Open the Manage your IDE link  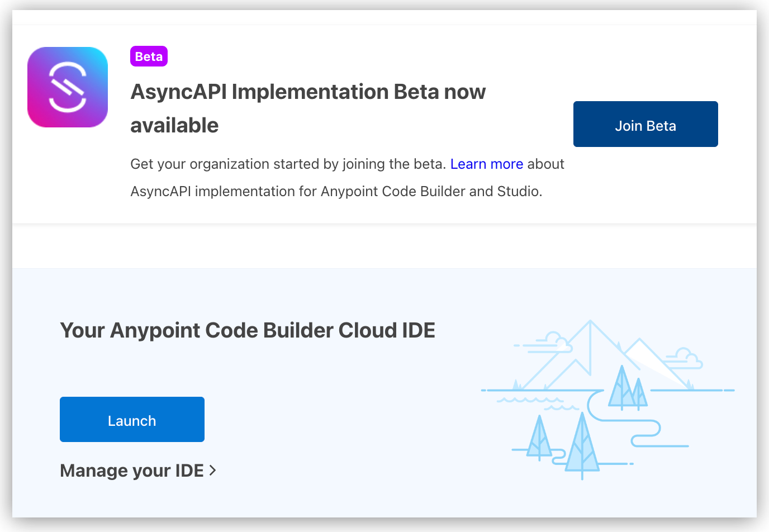coord(137,471)
